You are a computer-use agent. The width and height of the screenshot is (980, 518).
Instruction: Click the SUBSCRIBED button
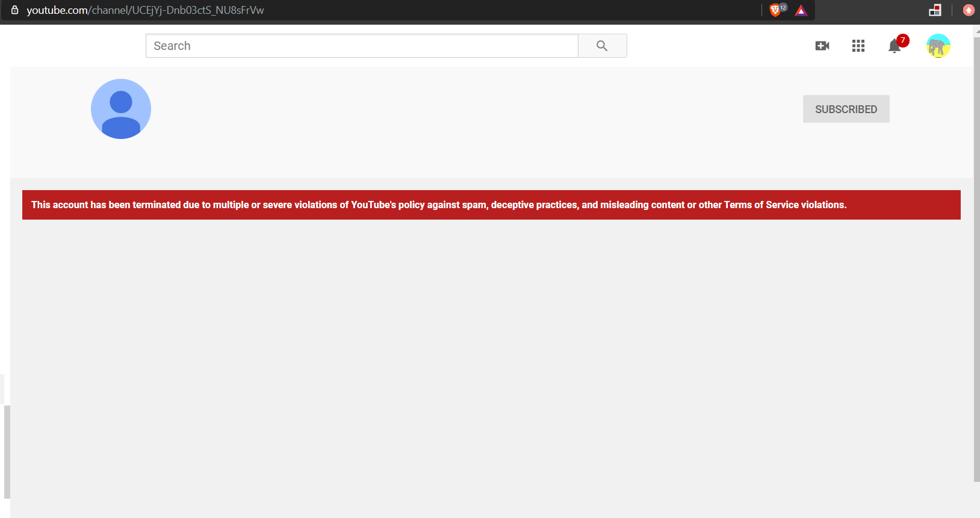click(x=846, y=109)
